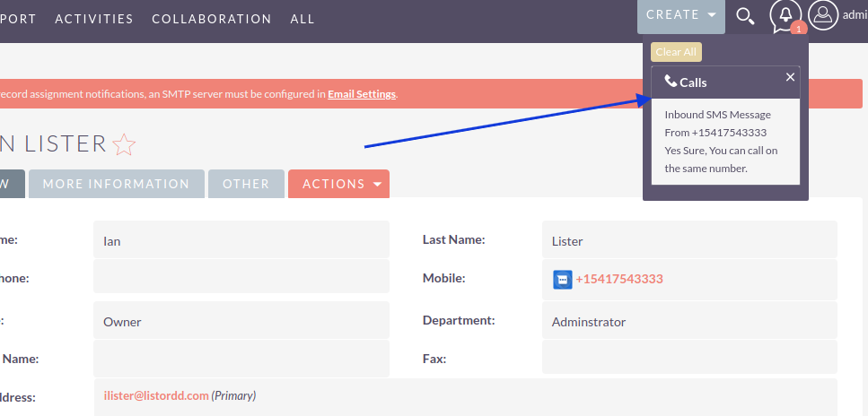This screenshot has width=868, height=416.
Task: Click the Fax: label
Action: (x=434, y=359)
